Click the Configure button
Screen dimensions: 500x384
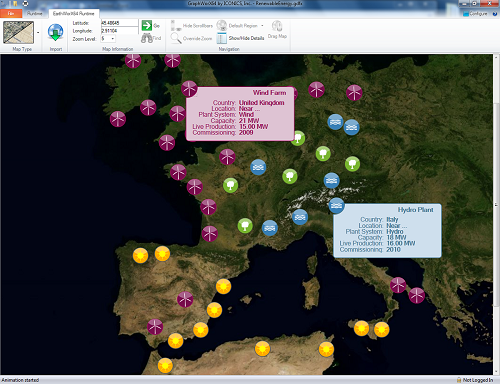pyautogui.click(x=475, y=14)
